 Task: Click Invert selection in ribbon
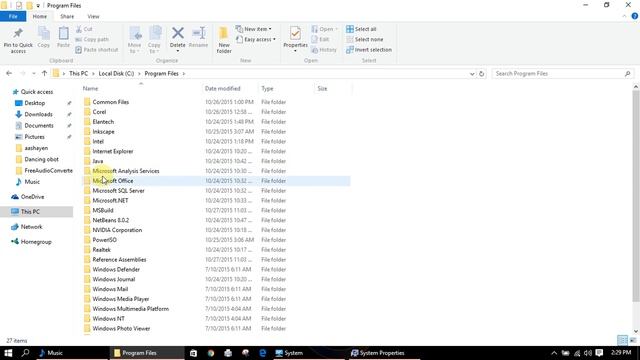coord(369,49)
